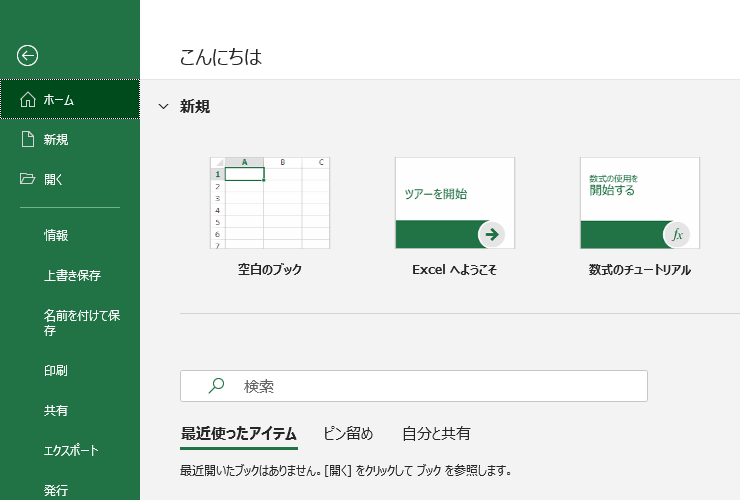
Task: Click the Open folder icon
Action: [x=27, y=178]
